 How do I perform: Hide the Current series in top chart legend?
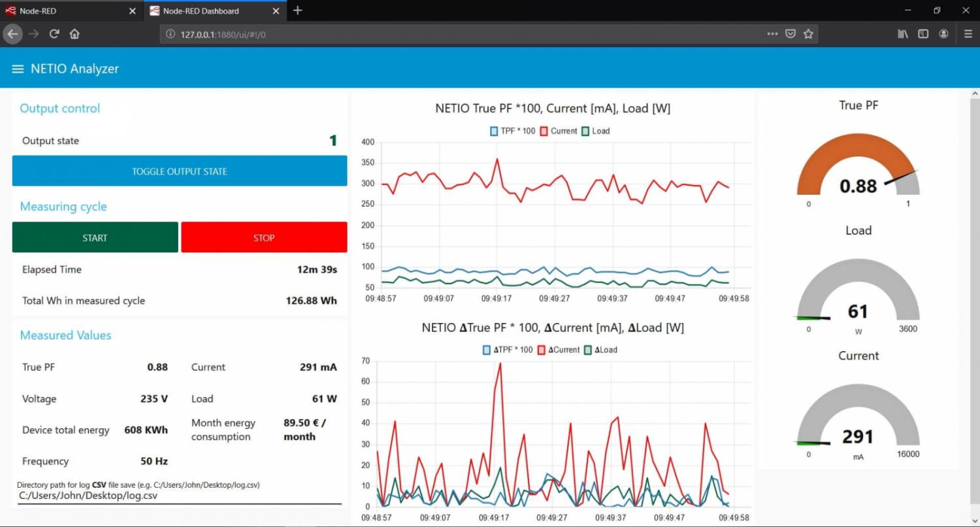pyautogui.click(x=559, y=131)
